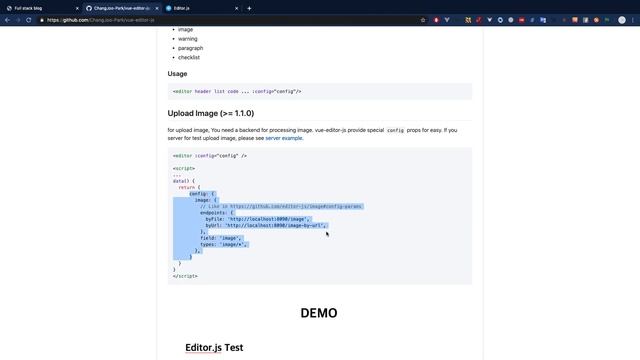Click the 'checklist' list item
The image size is (640, 360).
coord(189,58)
